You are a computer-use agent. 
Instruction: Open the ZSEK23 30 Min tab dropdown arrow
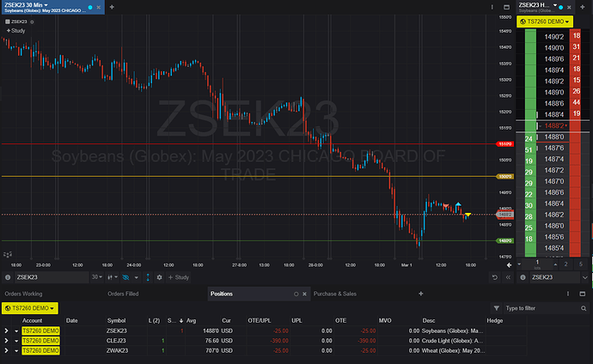point(46,5)
